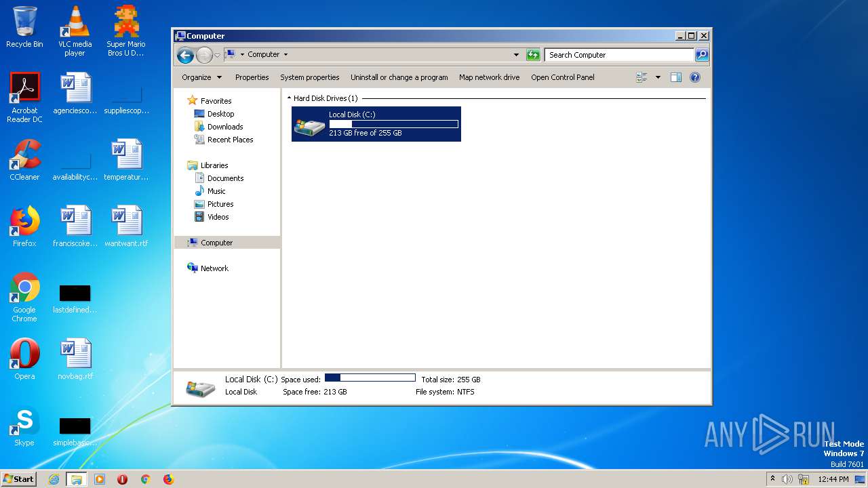Image resolution: width=868 pixels, height=488 pixels.
Task: Click the Change your view icon
Action: click(x=642, y=77)
